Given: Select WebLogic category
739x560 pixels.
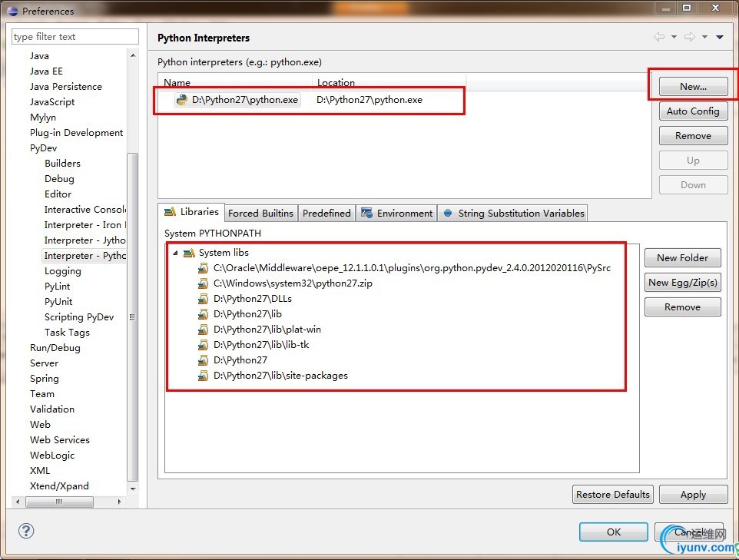Looking at the screenshot, I should pos(51,456).
